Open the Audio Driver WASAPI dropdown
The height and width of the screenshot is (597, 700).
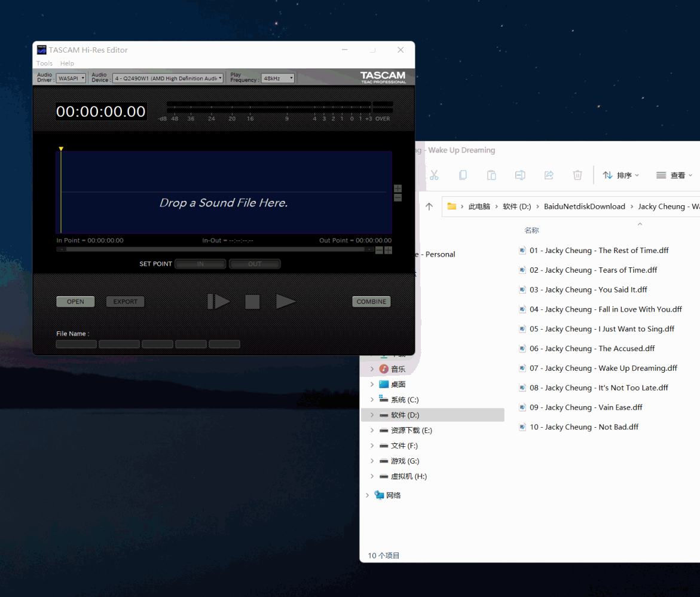pos(71,78)
